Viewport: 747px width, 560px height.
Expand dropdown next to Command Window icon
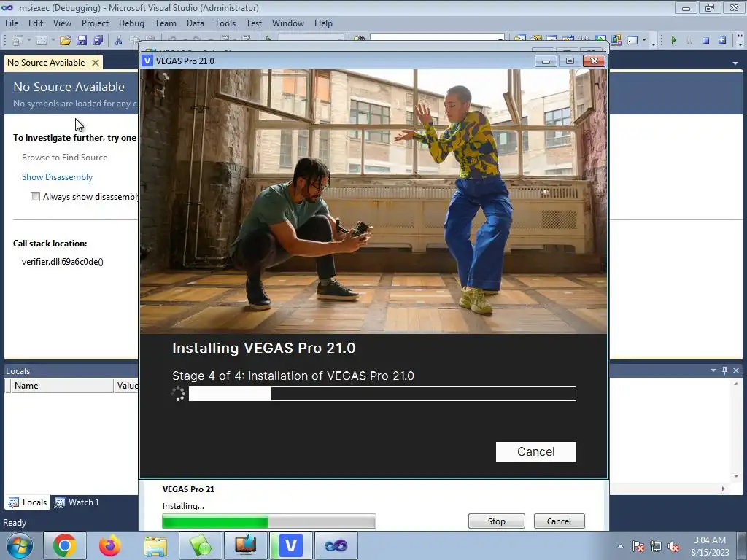click(643, 41)
